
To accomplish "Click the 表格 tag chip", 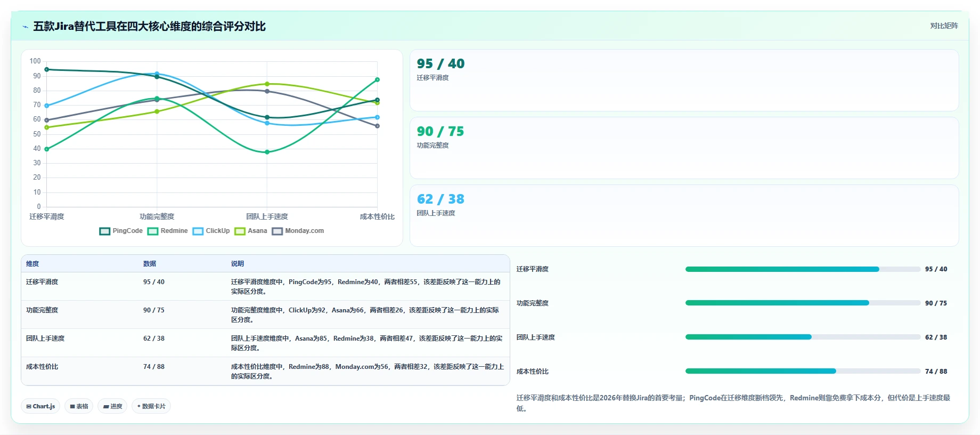I will coord(79,406).
